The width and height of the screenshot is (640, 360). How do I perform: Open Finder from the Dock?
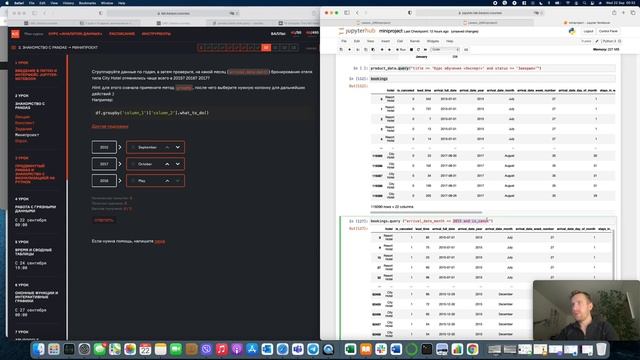(38, 349)
